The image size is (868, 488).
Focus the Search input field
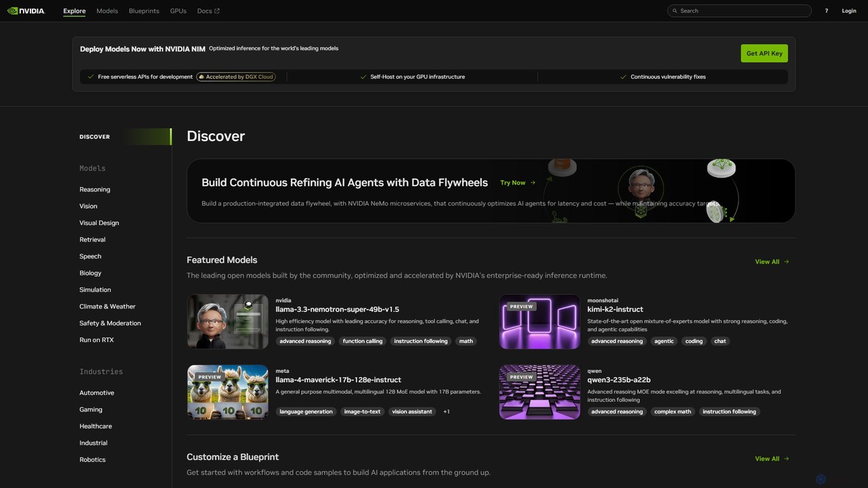(739, 11)
